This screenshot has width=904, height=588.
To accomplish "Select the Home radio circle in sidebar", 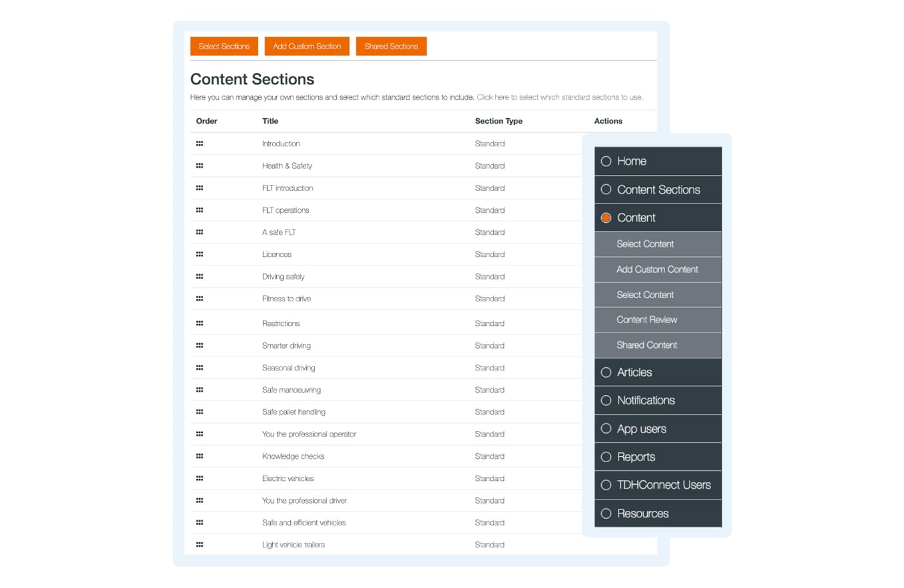I will tap(606, 161).
